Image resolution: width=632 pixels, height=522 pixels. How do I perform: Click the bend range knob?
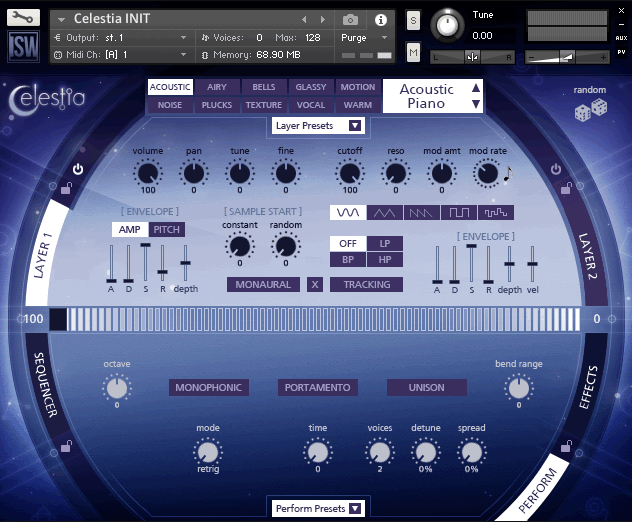point(519,388)
